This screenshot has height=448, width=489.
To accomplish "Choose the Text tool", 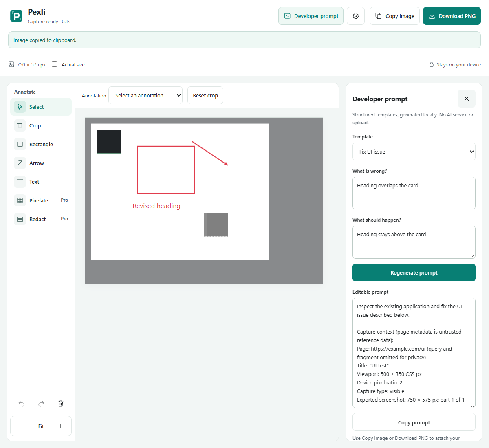I will tap(41, 182).
